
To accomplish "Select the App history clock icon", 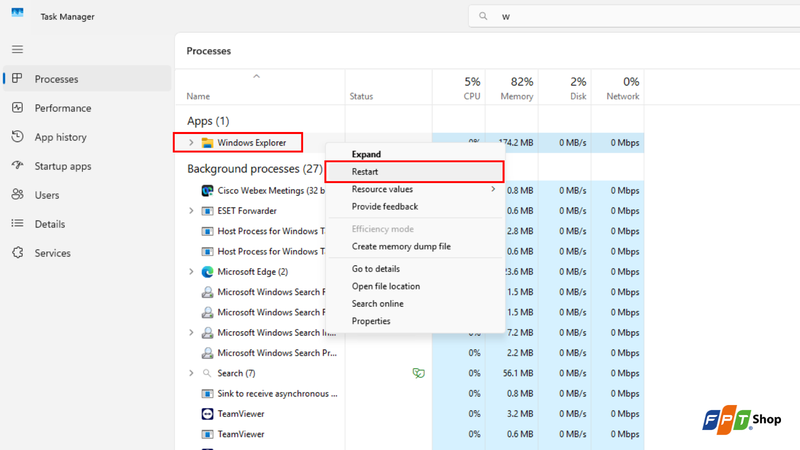I will pos(17,136).
